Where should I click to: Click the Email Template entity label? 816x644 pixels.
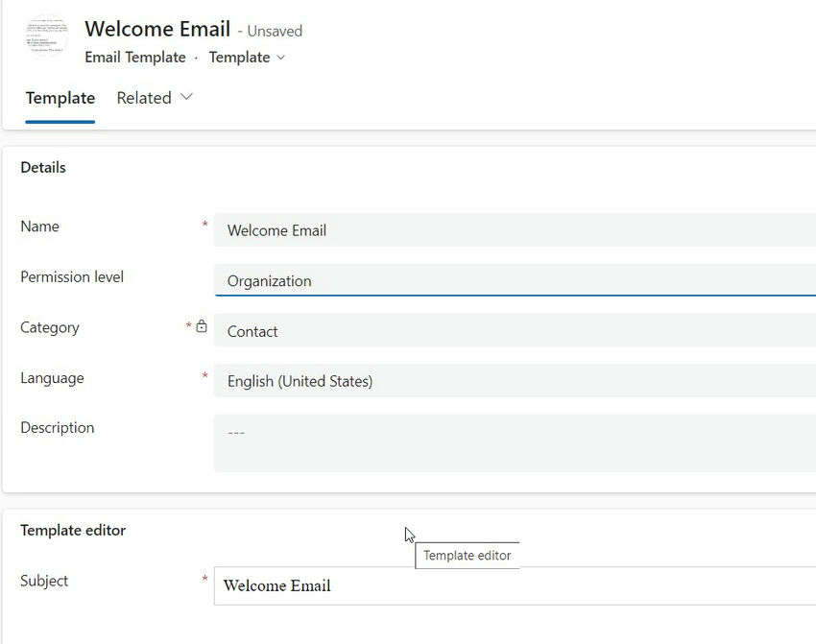tap(135, 58)
